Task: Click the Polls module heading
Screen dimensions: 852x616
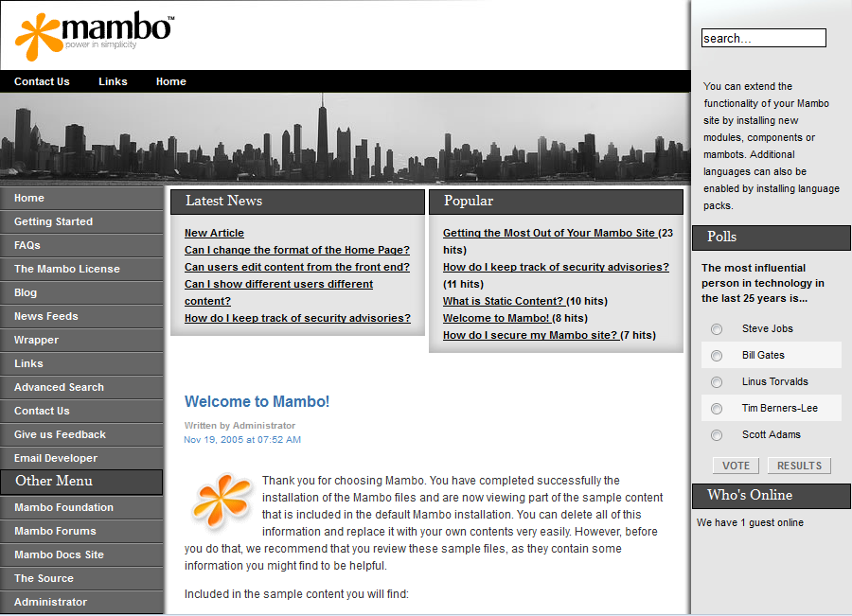Action: [x=771, y=238]
